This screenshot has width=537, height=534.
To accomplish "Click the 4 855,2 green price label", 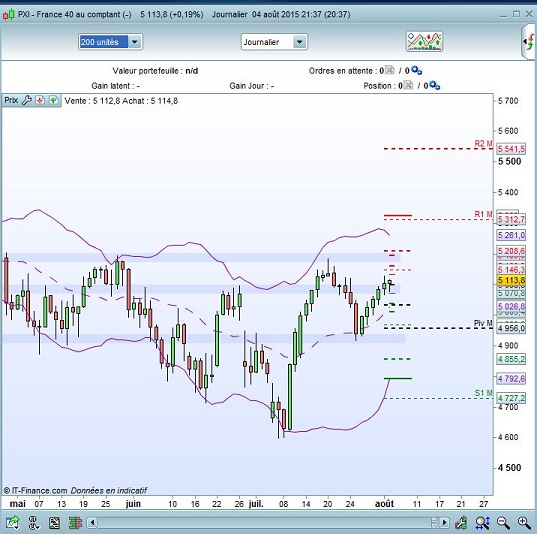I will pos(511,359).
